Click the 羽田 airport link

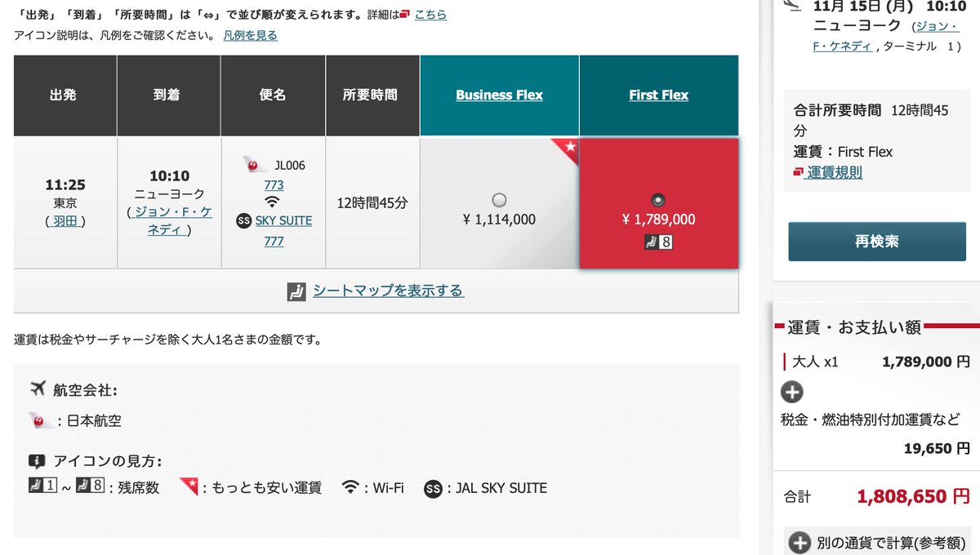pyautogui.click(x=65, y=221)
